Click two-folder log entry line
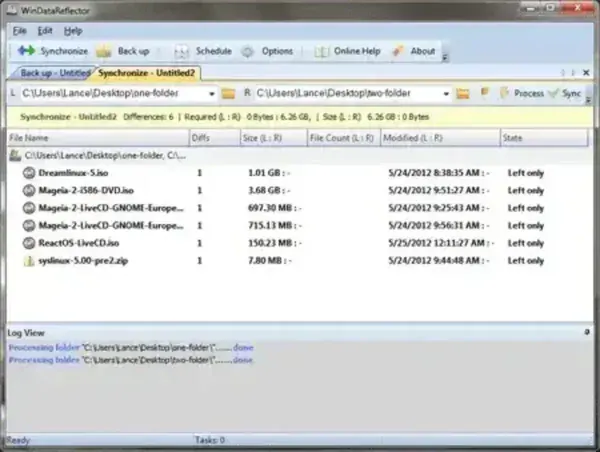 click(131, 360)
